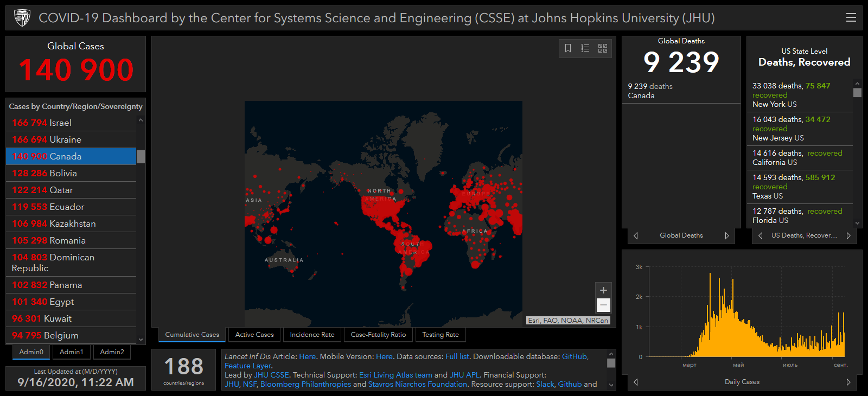Open the basemap gallery grid icon
Viewport: 868px width, 396px height.
click(x=603, y=48)
